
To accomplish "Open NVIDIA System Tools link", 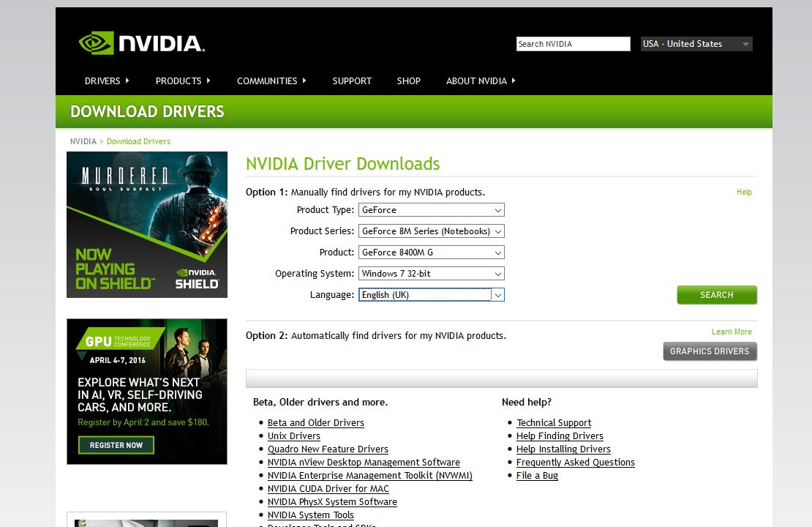I will 311,515.
